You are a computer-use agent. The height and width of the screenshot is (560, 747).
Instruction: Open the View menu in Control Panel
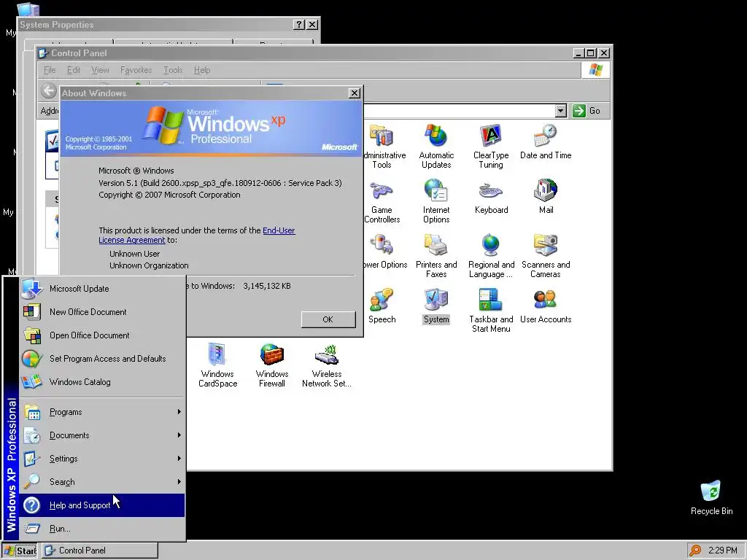coord(100,70)
